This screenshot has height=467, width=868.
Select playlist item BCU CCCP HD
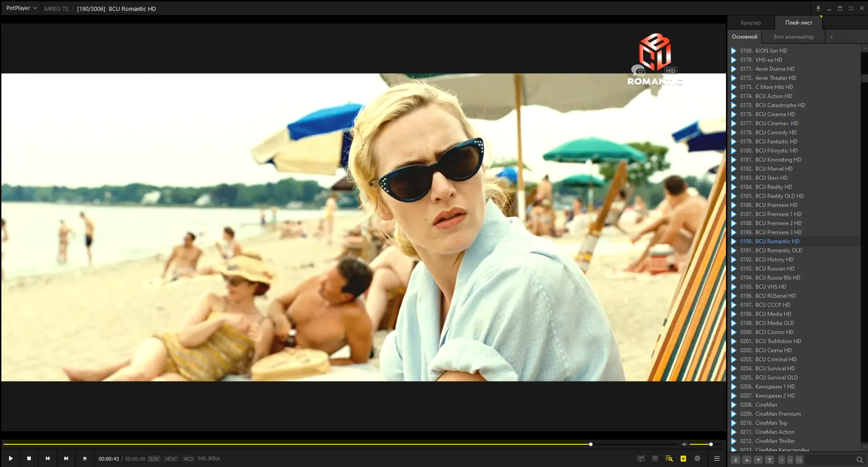click(795, 305)
